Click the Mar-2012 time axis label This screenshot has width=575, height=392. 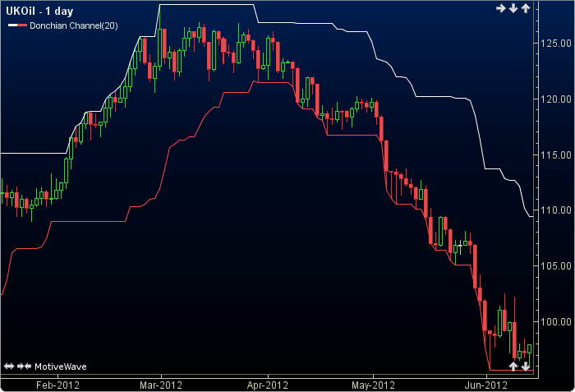pyautogui.click(x=161, y=385)
